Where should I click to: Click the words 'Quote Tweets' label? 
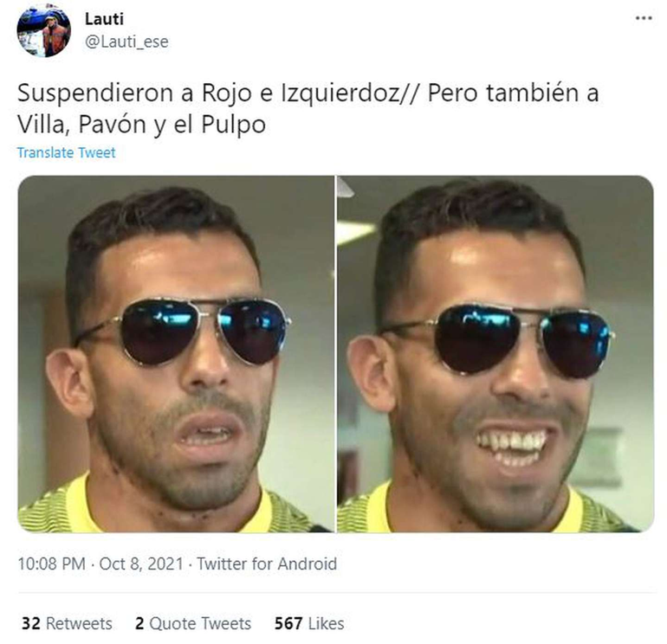point(200,623)
